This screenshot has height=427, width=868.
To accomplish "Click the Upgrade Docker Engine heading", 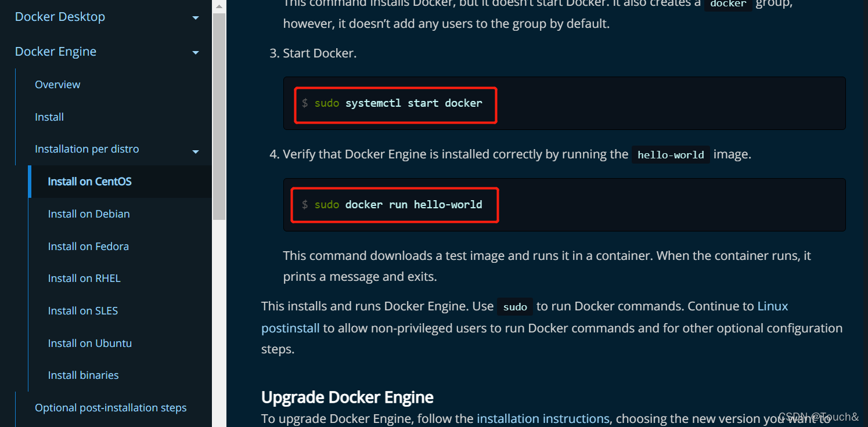I will click(347, 397).
